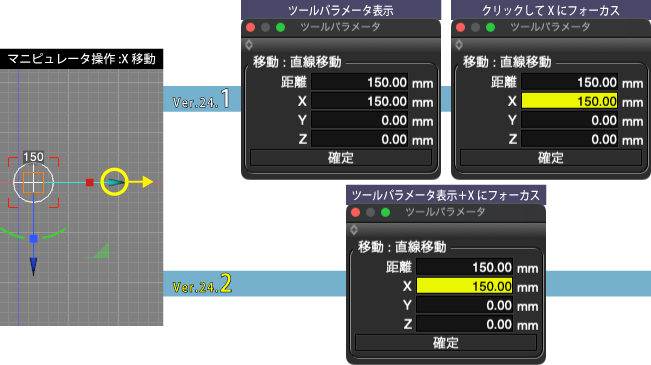Click the red square X-axis manipulator handle
The image size is (651, 365).
point(89,182)
